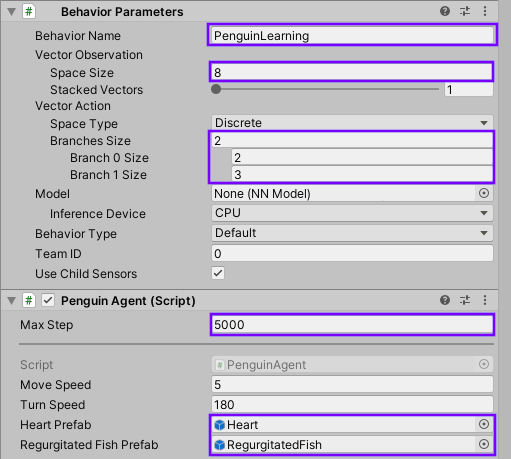Open object picker for Heart Prefab
The height and width of the screenshot is (459, 511).
[x=484, y=424]
